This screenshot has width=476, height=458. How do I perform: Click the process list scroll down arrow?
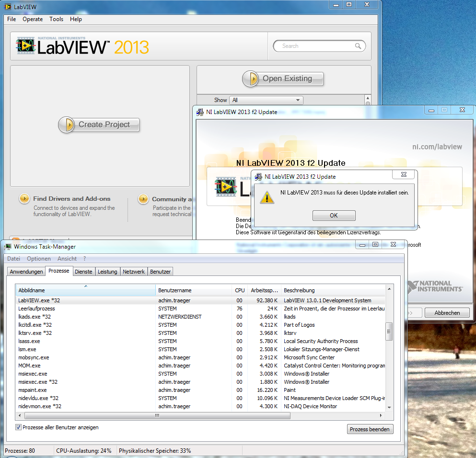(389, 408)
